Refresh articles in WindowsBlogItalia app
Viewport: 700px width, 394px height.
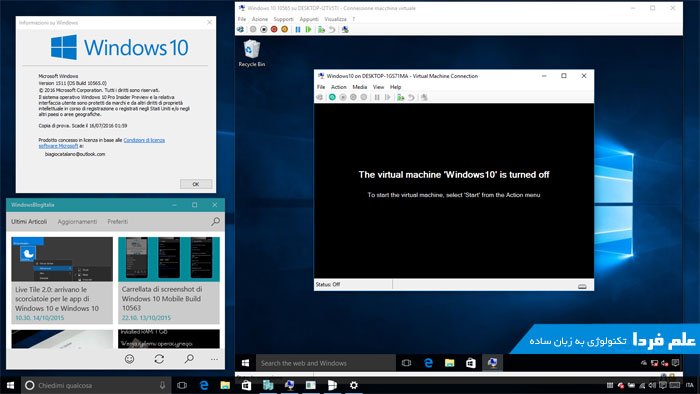coord(159,359)
